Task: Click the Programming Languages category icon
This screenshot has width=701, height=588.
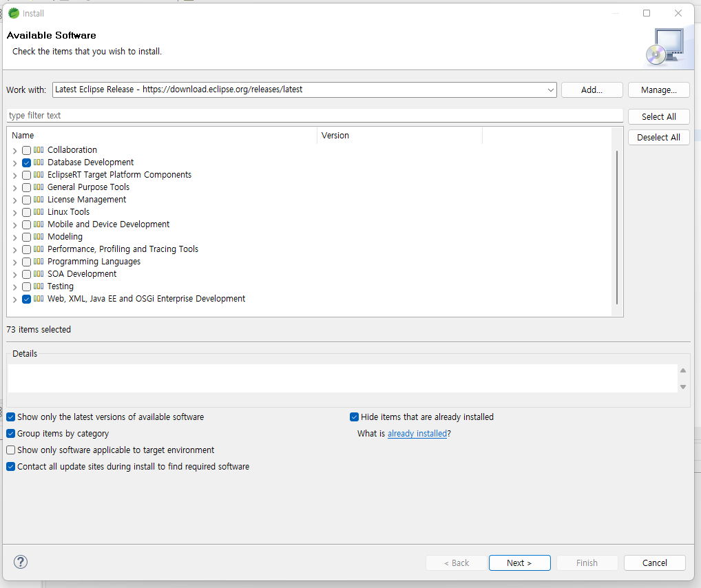Action: tap(39, 262)
